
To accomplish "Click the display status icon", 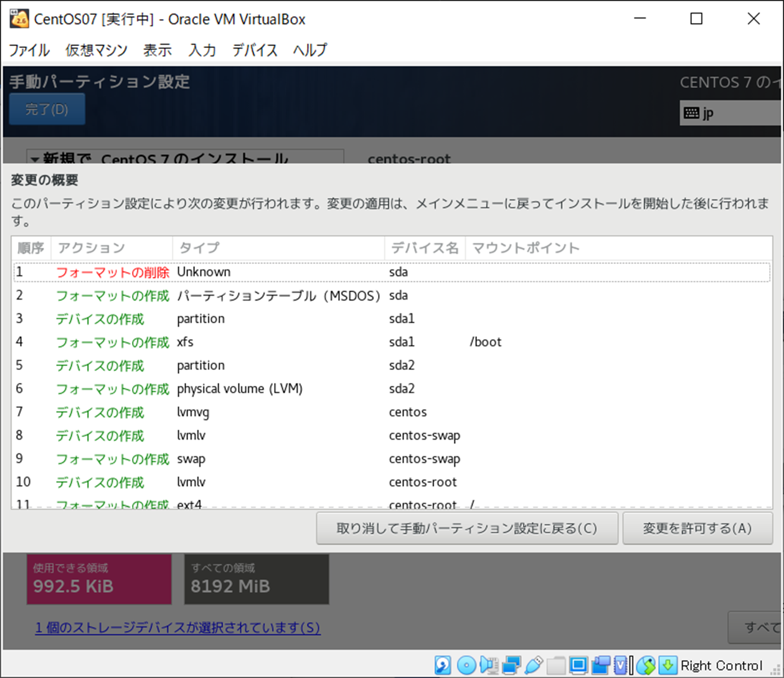I will [x=578, y=665].
